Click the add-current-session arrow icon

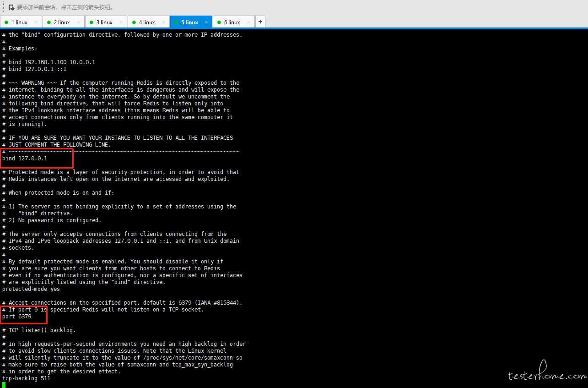coord(11,7)
